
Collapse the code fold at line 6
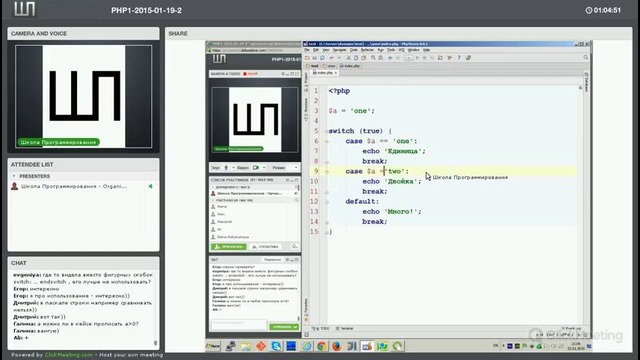point(327,142)
